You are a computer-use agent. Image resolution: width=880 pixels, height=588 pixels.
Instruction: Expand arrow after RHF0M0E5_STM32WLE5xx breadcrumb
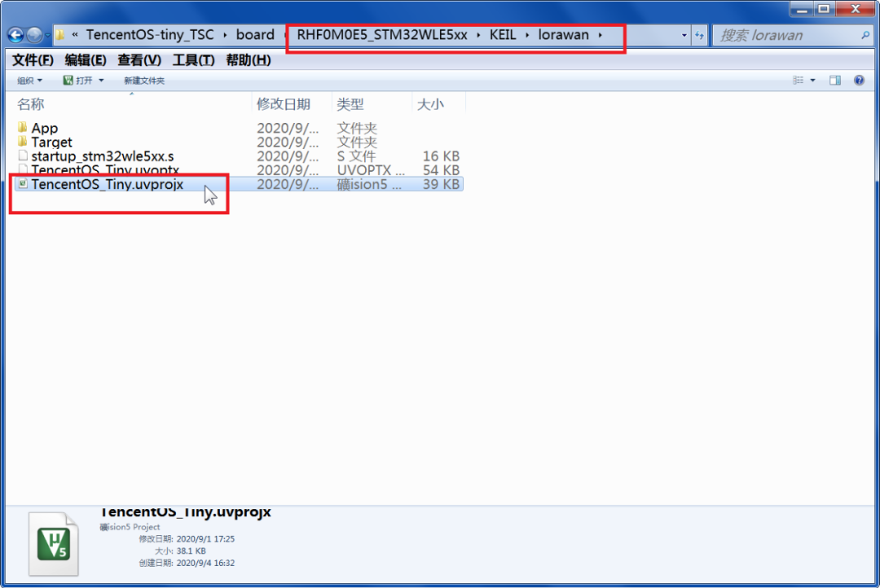coord(478,35)
